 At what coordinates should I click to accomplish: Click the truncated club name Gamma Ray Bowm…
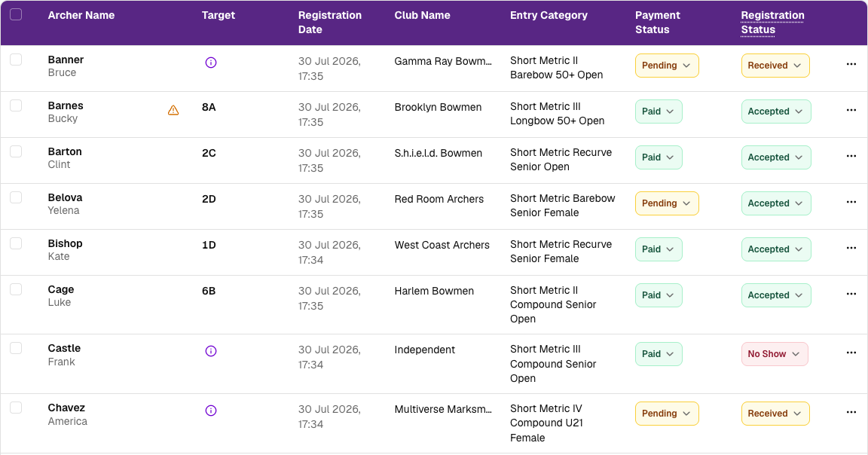[x=443, y=62]
